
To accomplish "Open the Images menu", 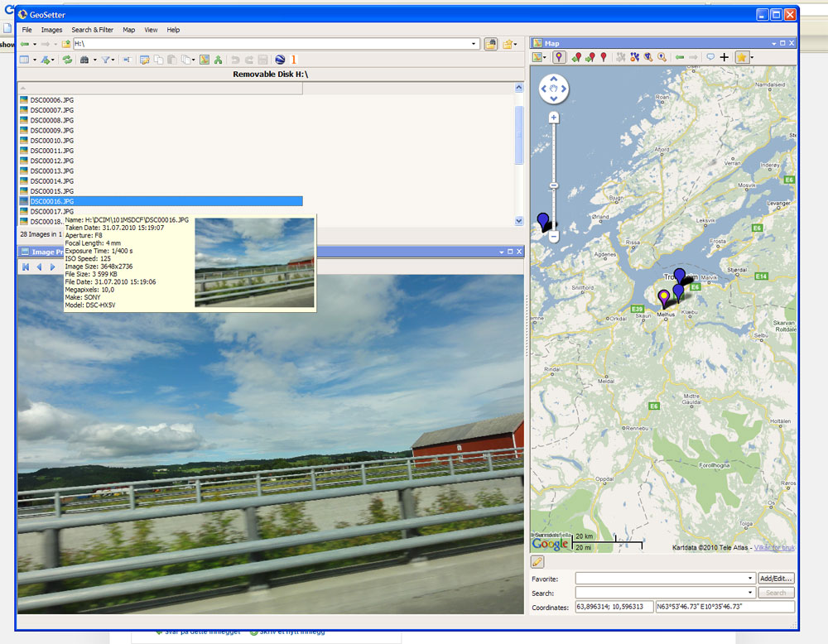I will coord(51,30).
